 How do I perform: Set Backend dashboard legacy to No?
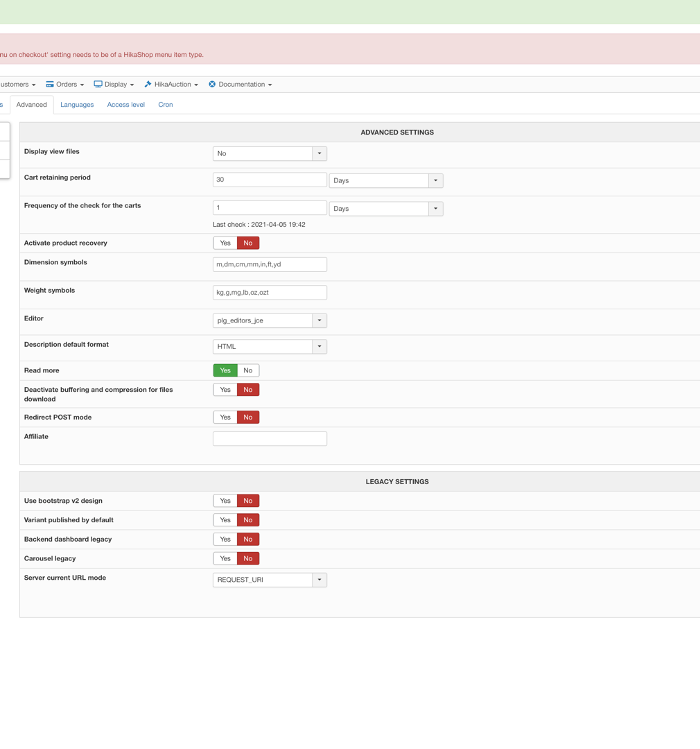point(248,540)
